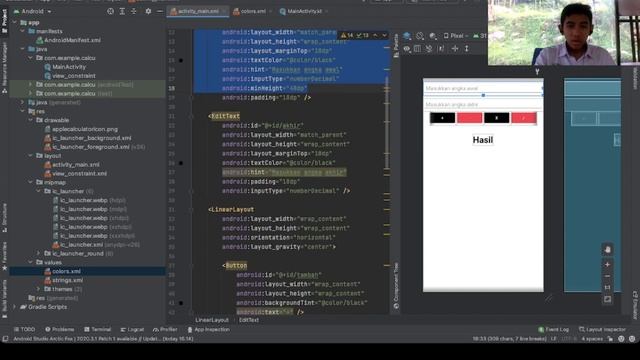Open Resource Manager side tab
Viewport: 640px width, 360px height.
coord(4,67)
